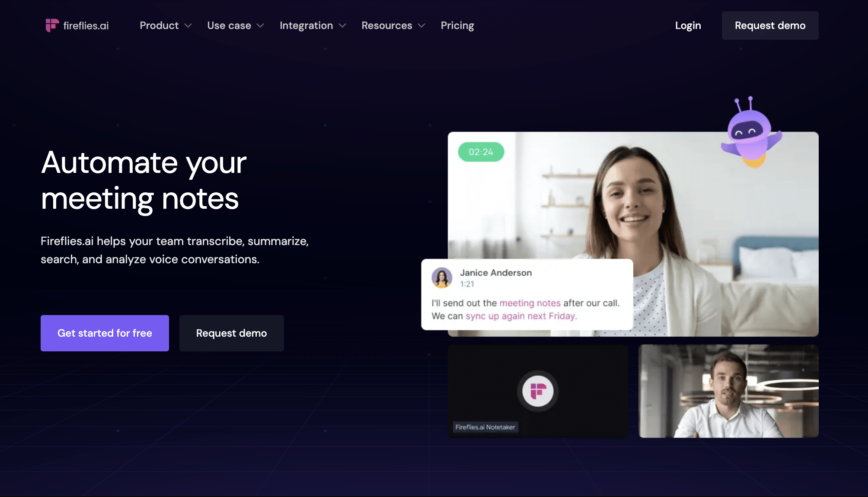
Task: Click the Login link
Action: [x=688, y=25]
